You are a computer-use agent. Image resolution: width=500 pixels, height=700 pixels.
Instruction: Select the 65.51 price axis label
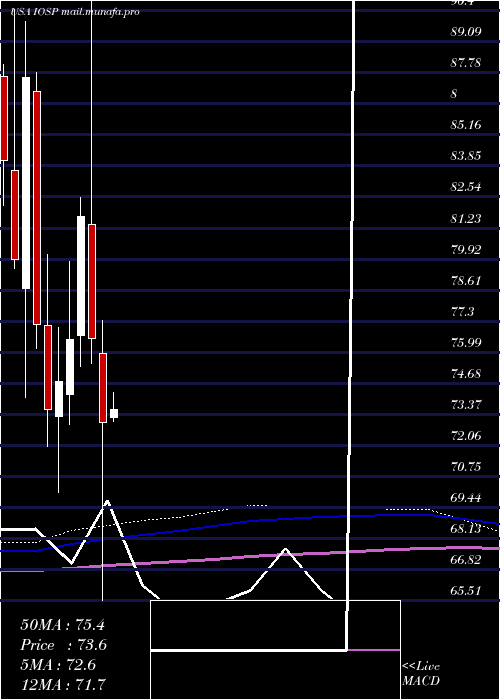(466, 591)
